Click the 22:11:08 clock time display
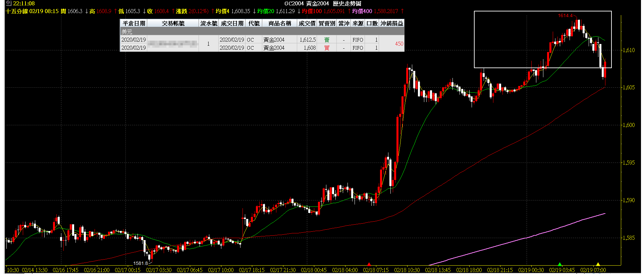This screenshot has height=274, width=644. click(x=24, y=3)
